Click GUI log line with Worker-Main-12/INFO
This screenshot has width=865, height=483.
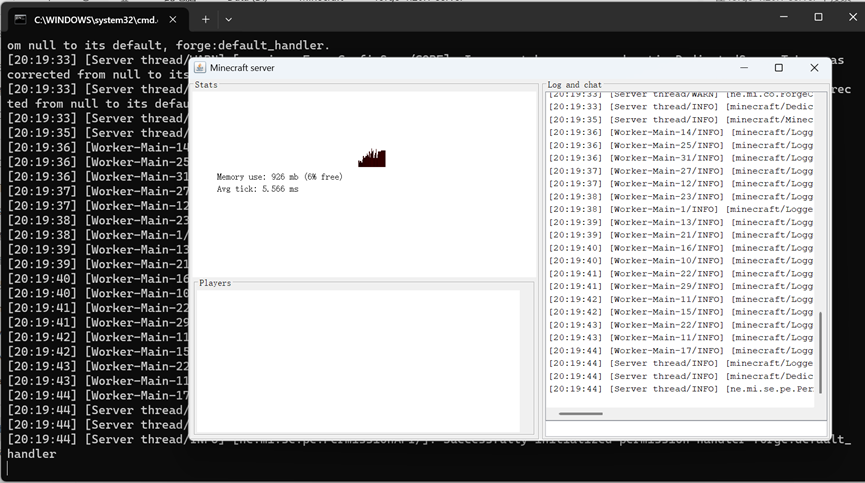pos(681,184)
